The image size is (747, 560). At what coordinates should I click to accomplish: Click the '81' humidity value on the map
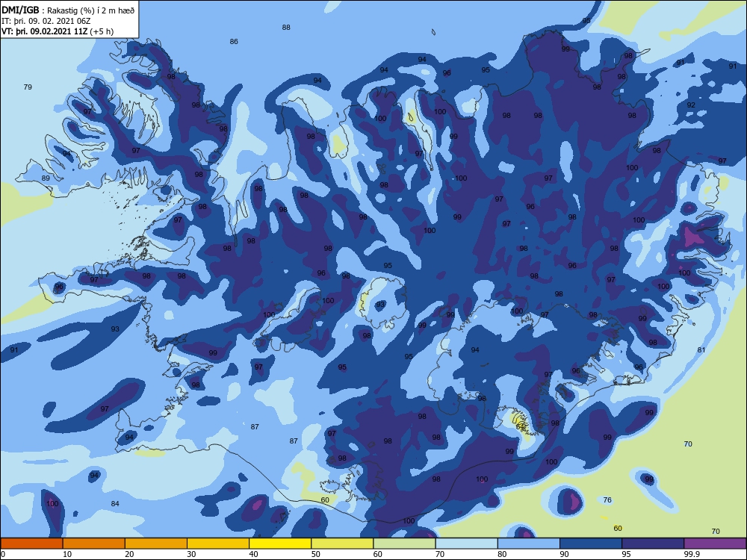701,350
